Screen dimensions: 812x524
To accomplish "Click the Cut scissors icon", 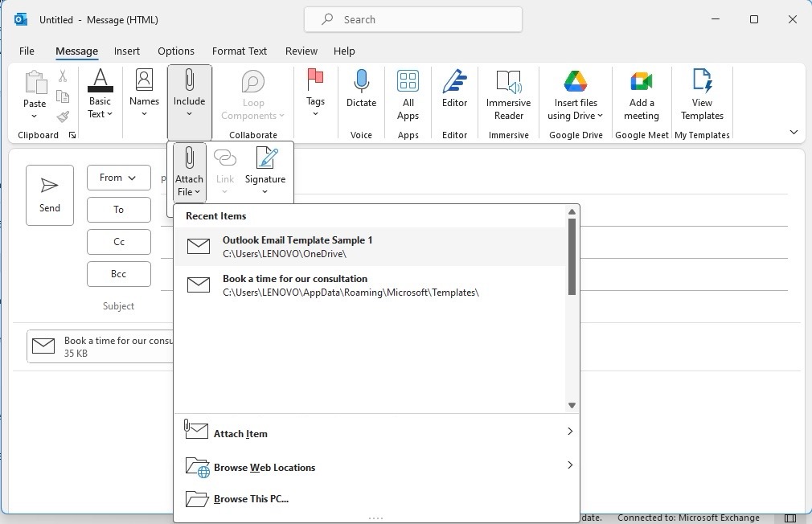I will coord(63,76).
